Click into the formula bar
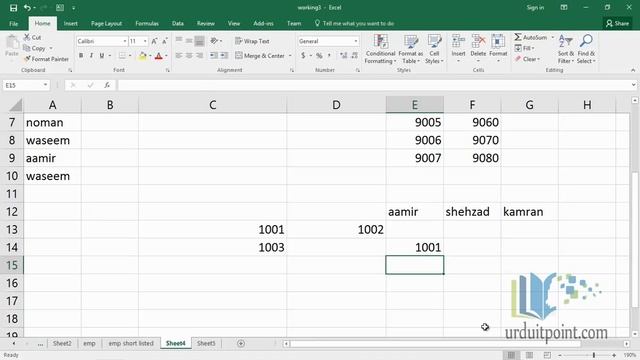The width and height of the screenshot is (640, 360). (374, 85)
